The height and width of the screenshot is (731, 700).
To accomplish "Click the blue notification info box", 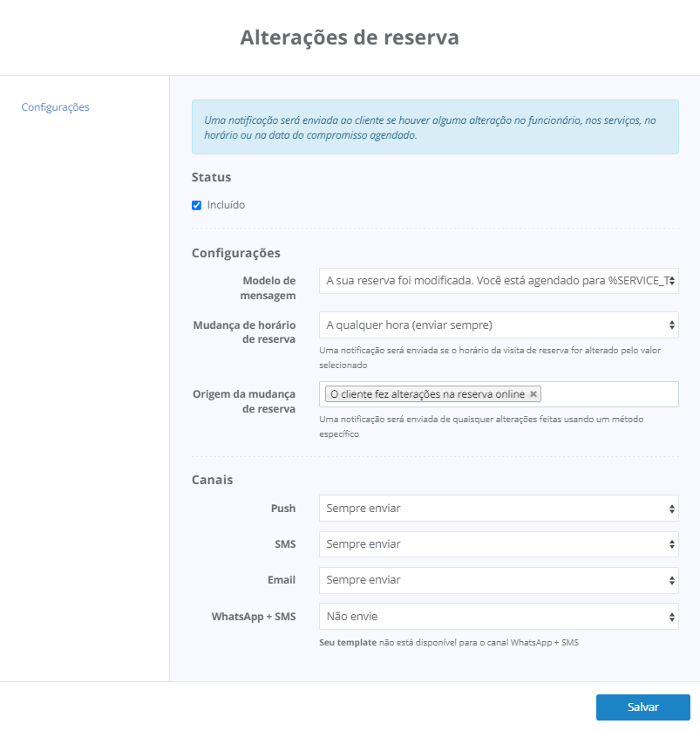I will click(x=435, y=126).
